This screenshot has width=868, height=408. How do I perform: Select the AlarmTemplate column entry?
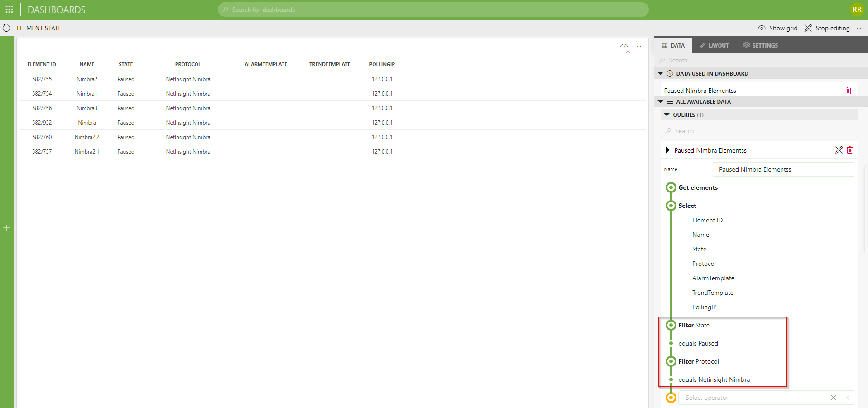(x=713, y=278)
